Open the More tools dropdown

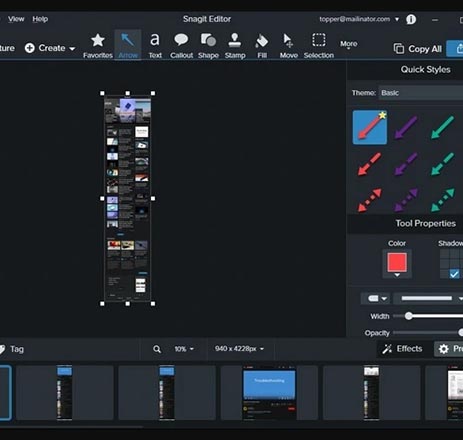[349, 45]
